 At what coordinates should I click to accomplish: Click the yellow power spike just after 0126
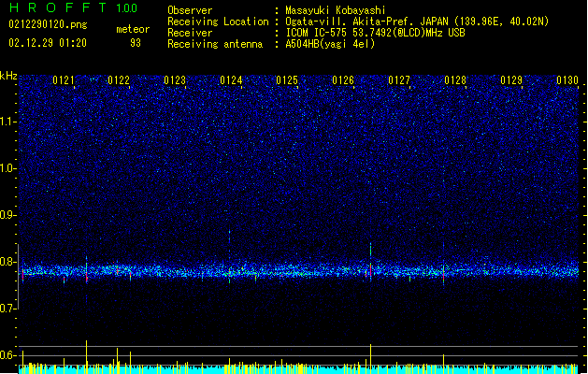point(370,358)
